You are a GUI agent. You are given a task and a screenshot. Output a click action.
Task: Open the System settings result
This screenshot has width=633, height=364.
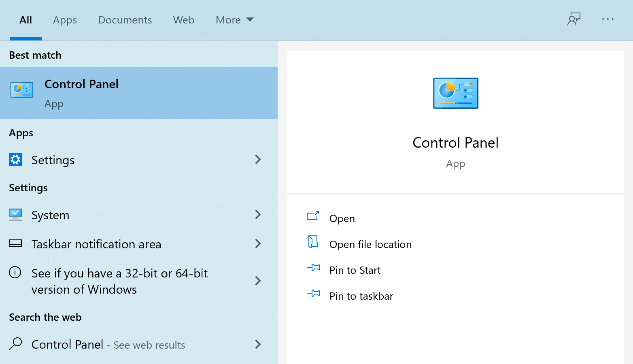pyautogui.click(x=139, y=215)
